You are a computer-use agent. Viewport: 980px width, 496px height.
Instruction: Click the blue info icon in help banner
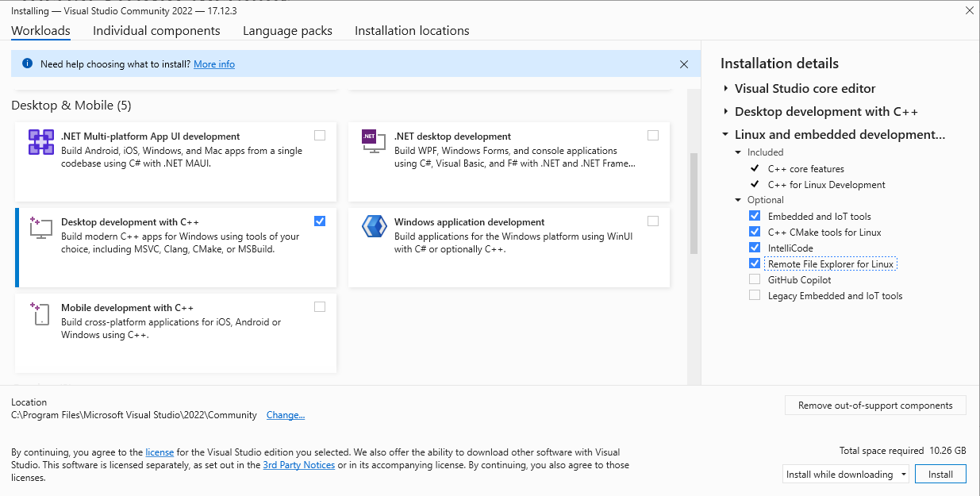tap(27, 63)
